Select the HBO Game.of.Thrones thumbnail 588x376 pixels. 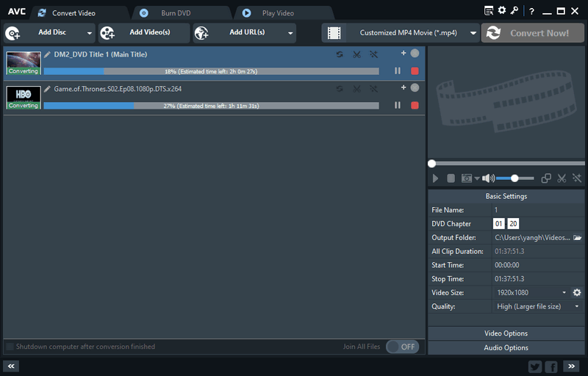click(24, 98)
